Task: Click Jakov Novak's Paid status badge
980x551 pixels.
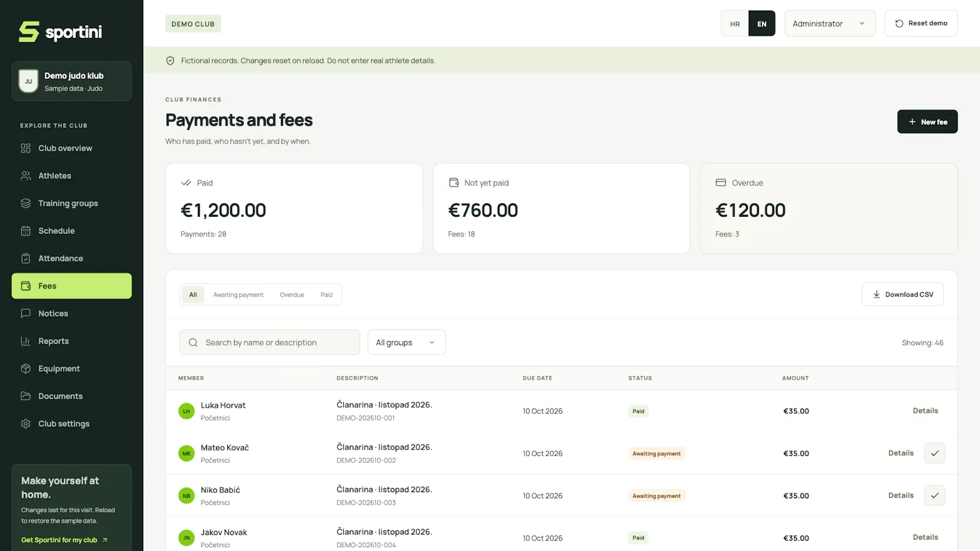Action: (638, 538)
